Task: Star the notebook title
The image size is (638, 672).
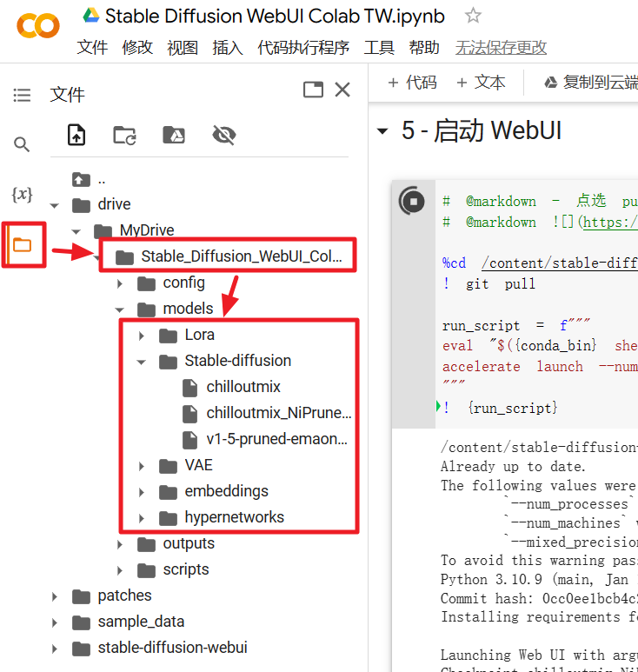Action: coord(473,16)
